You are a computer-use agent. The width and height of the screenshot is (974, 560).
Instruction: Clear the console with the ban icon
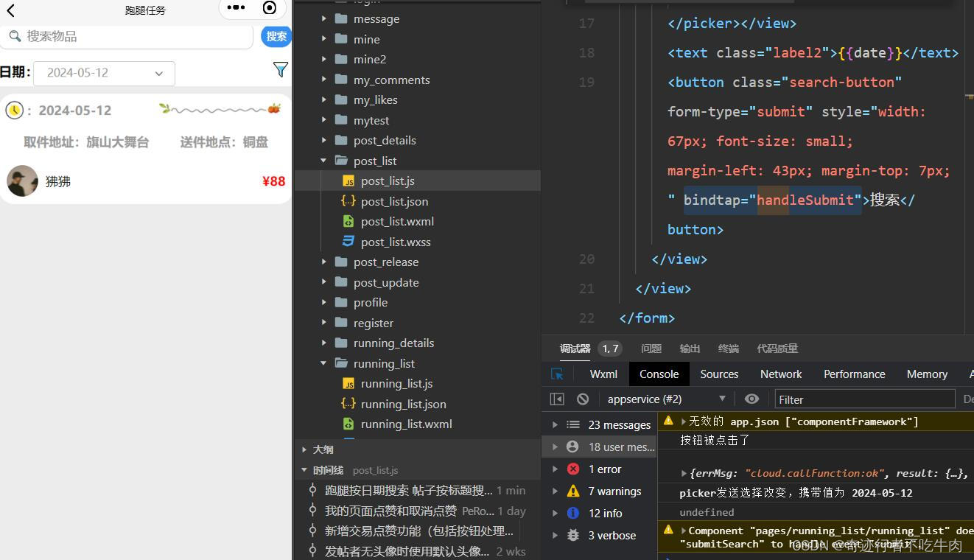583,399
